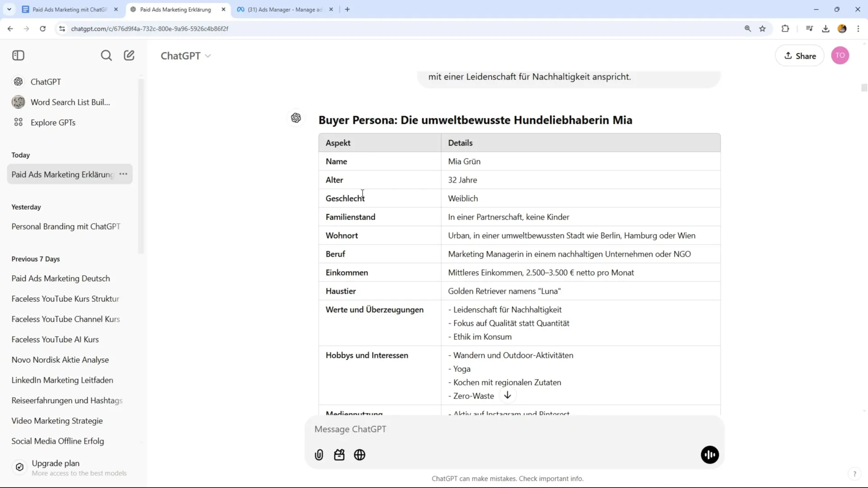Click the "Mia Grün" table cell
The width and height of the screenshot is (868, 488).
[x=580, y=161]
